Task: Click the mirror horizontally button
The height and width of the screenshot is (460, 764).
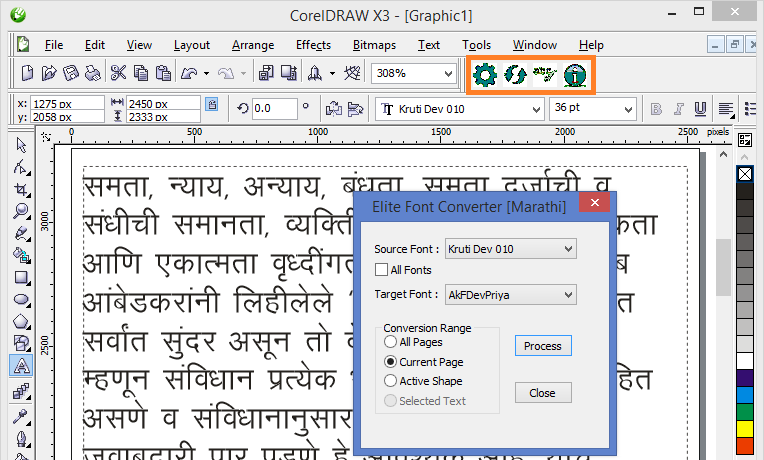Action: click(x=333, y=109)
